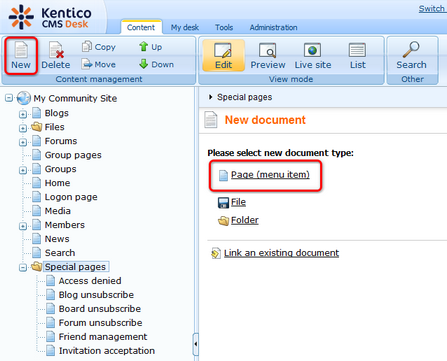
Task: Select Forum unsubscribe page in tree
Action: coord(100,323)
